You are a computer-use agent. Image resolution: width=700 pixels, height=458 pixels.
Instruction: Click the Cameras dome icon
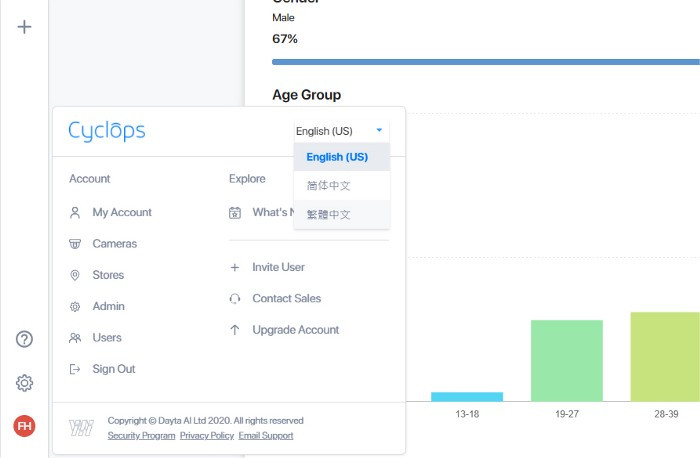(75, 244)
